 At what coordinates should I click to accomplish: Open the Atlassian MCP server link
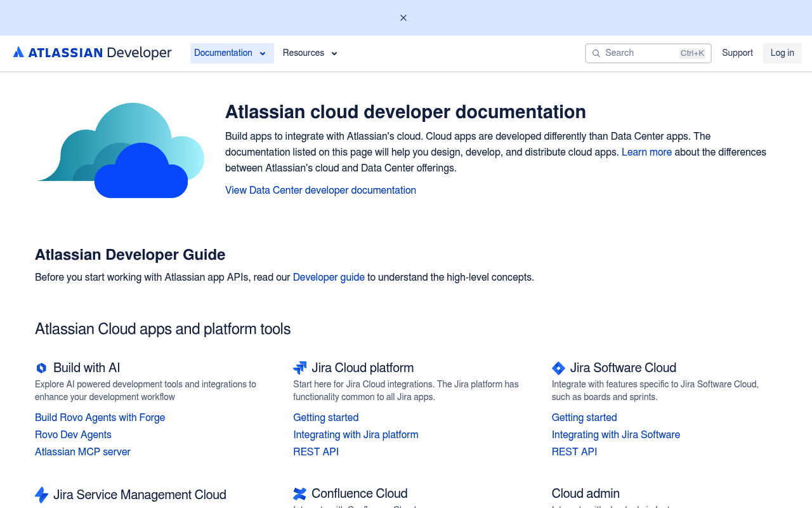click(x=82, y=452)
